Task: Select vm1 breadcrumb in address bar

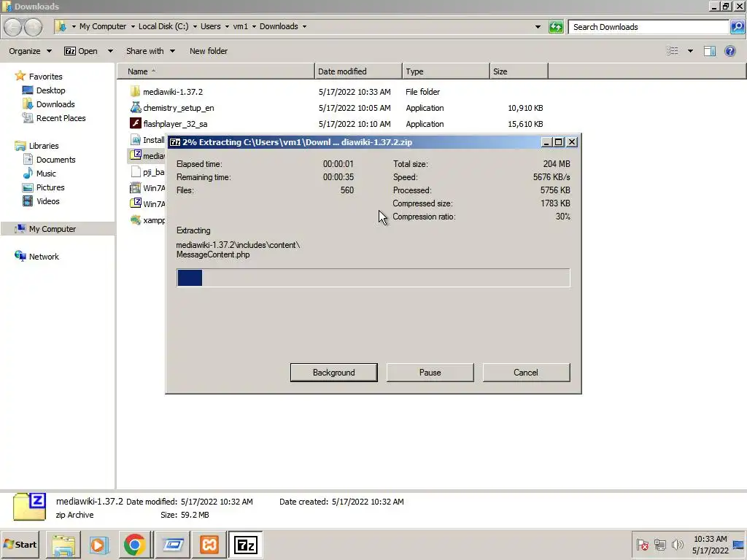Action: click(x=241, y=26)
